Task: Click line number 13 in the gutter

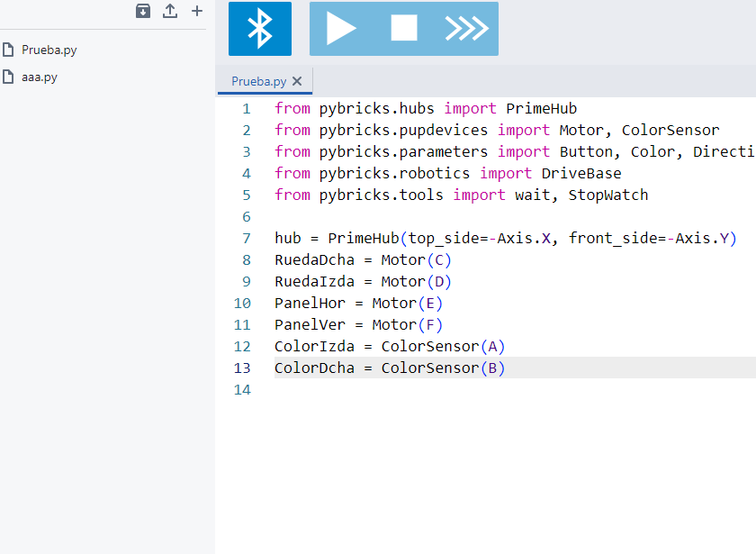Action: [x=242, y=368]
